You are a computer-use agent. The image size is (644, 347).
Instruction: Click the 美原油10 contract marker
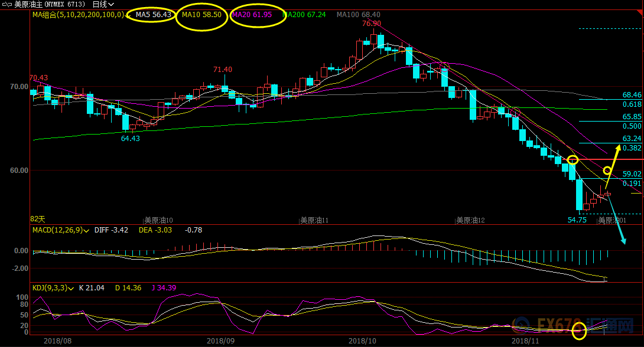158,221
